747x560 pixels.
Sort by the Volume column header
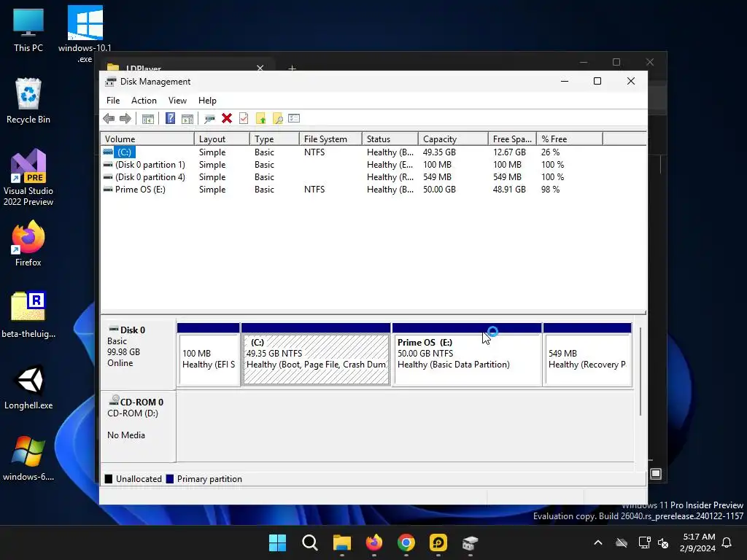point(147,139)
